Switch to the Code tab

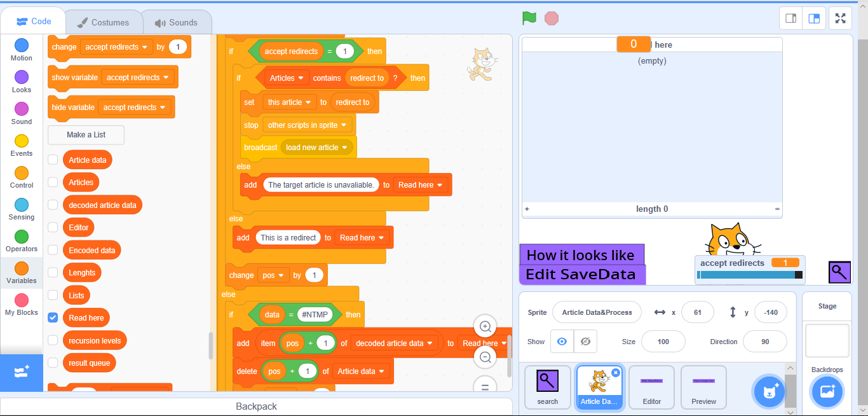33,22
